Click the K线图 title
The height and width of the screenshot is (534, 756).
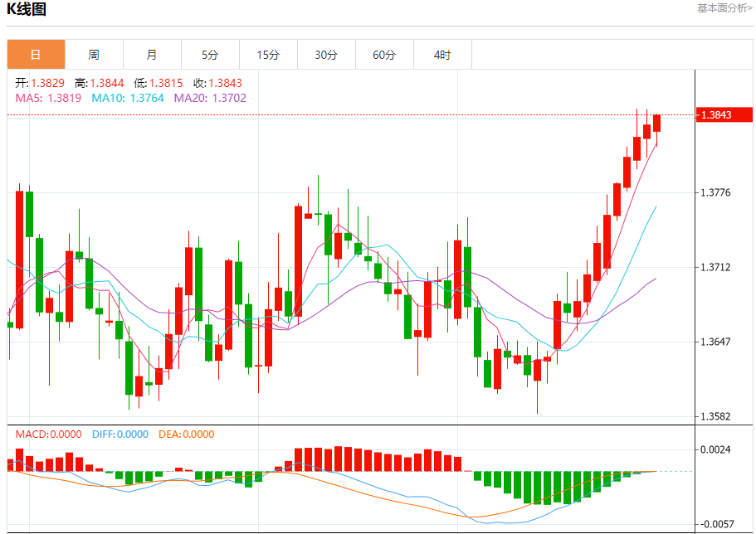[27, 8]
